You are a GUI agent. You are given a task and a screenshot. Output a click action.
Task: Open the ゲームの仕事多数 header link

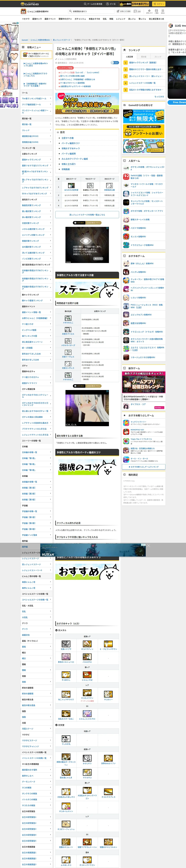[93, 4]
